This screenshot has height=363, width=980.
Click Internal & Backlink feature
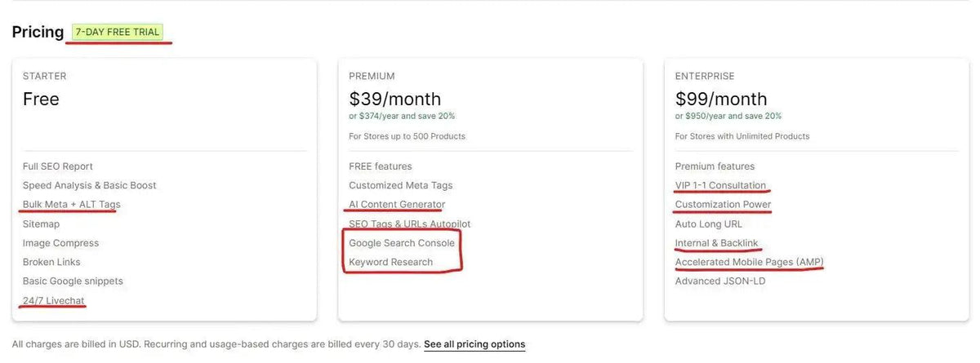click(717, 243)
